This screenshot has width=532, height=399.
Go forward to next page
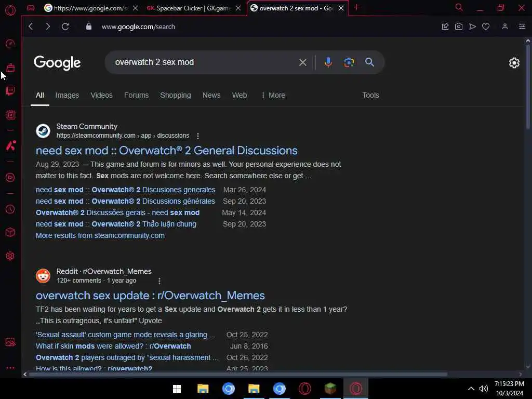[47, 26]
